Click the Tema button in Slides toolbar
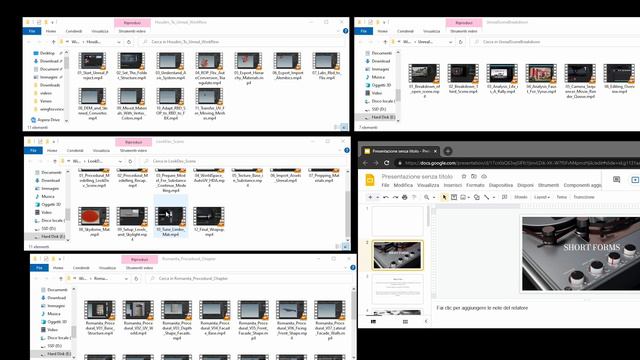The height and width of the screenshot is (360, 640). click(562, 197)
